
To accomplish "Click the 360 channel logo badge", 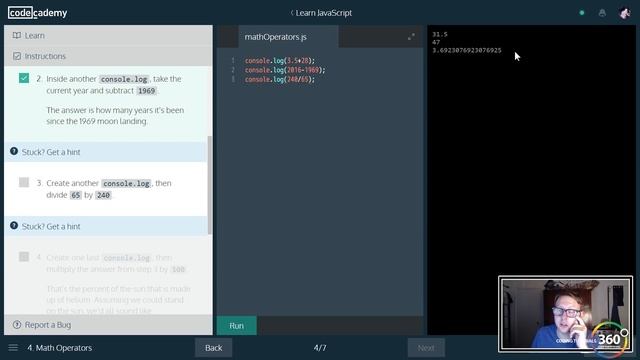I will point(609,340).
